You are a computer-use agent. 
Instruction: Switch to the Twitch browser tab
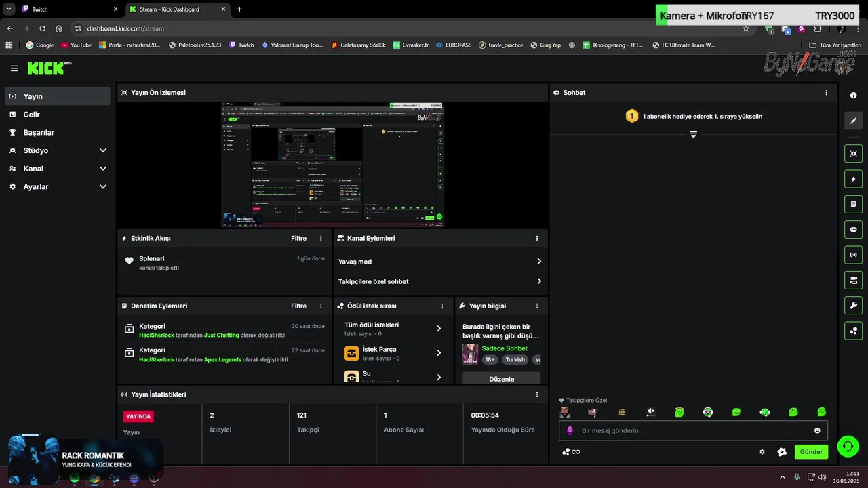[70, 9]
